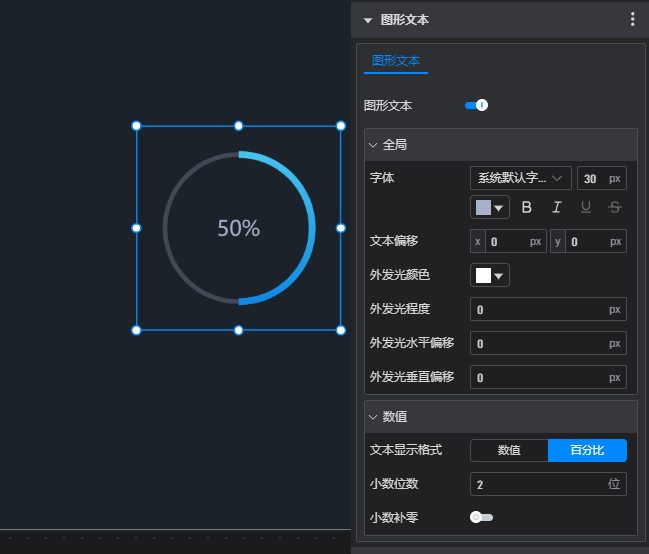Open the 外发光颜色 color swatch
Screen dimensions: 649x554
490,275
